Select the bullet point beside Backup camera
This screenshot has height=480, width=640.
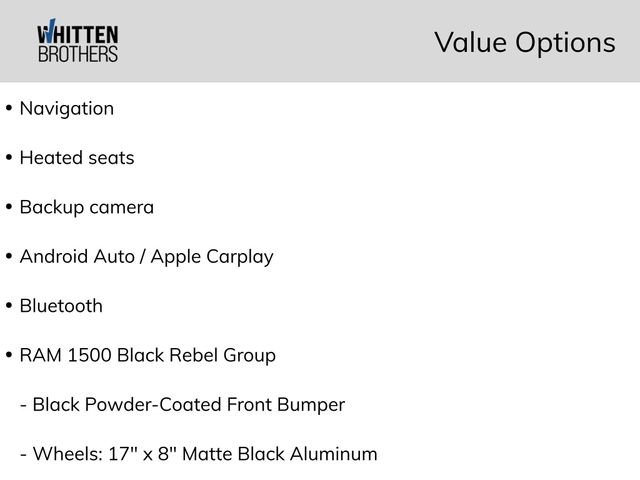click(x=9, y=208)
